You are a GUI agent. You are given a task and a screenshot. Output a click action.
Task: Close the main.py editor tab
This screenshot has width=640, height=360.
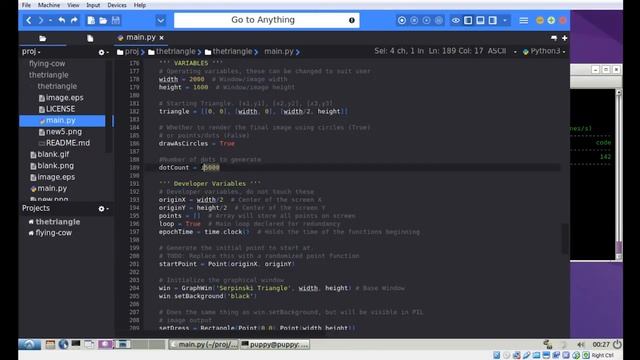[x=162, y=38]
